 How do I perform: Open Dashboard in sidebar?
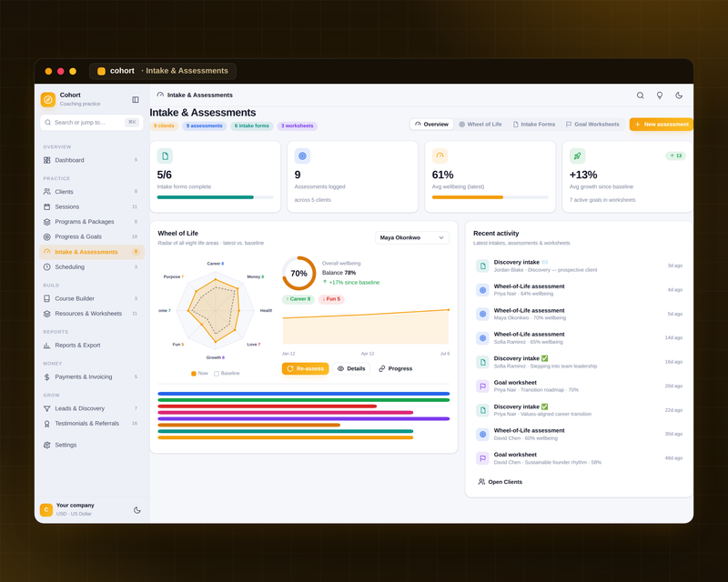click(x=92, y=160)
